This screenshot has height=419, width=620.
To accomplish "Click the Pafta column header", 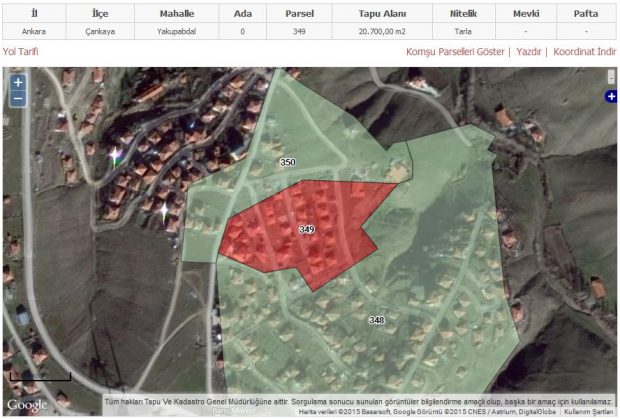I will tap(586, 14).
